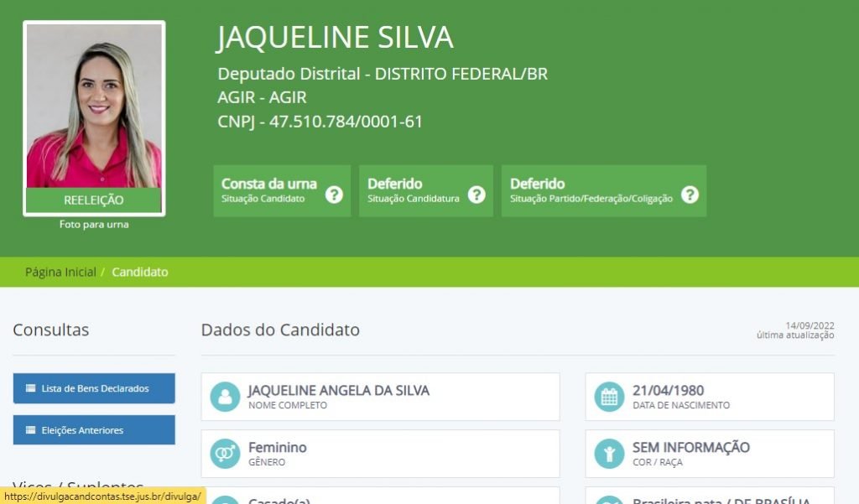Click the Deferido Situação Partido/Federação/Coligação box

coord(604,191)
